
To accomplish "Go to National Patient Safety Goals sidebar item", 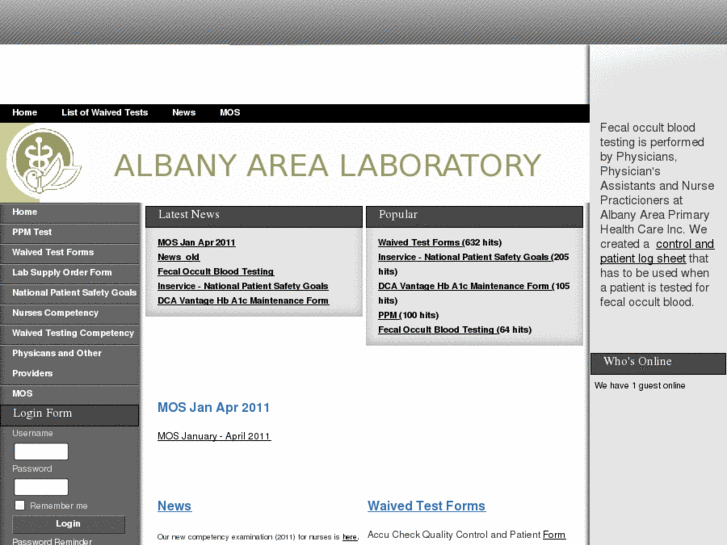I will 70,293.
